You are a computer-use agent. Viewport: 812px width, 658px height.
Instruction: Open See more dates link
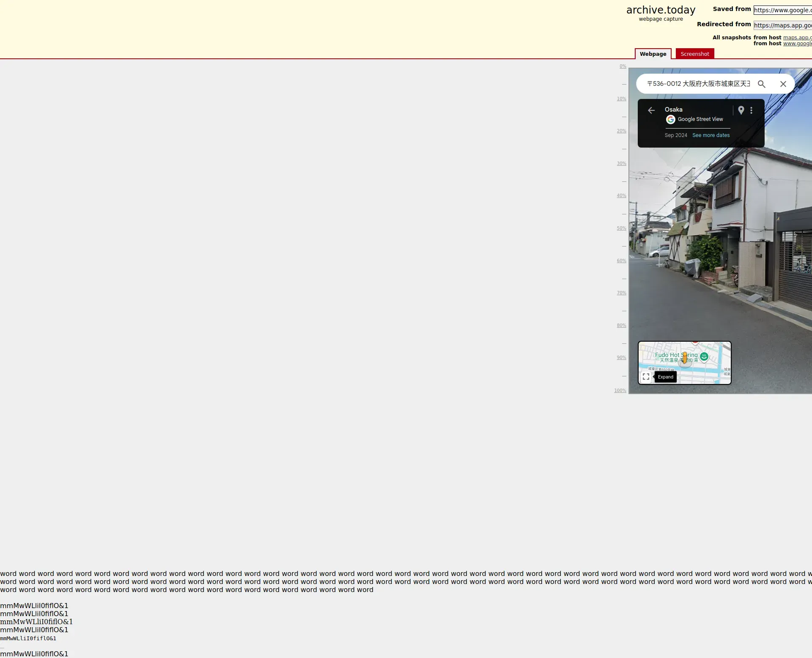(x=710, y=135)
